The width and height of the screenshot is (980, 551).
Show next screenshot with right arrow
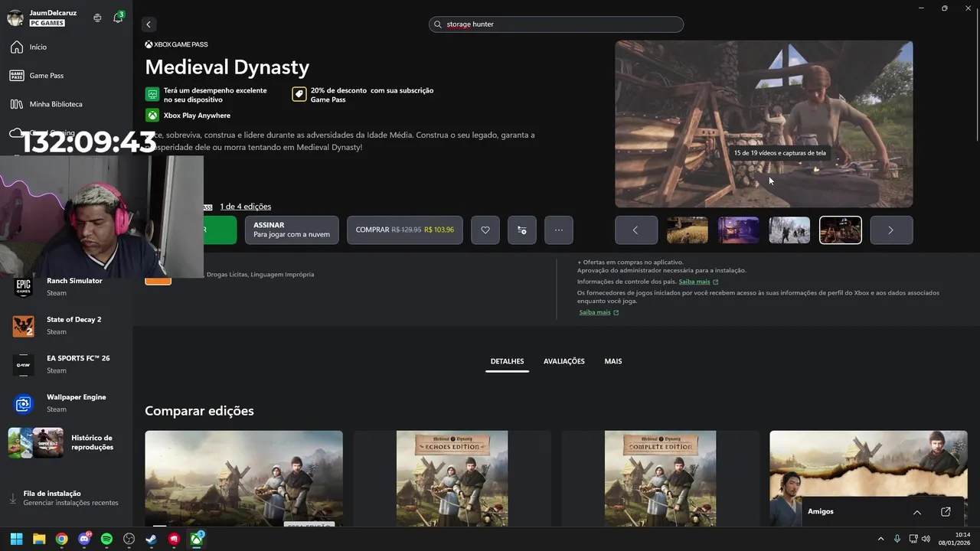pyautogui.click(x=891, y=230)
